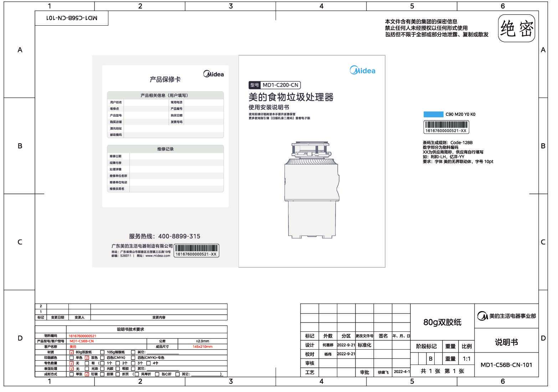Check the 4个 spot color count checkbox
558x392 pixels.
coord(149,363)
